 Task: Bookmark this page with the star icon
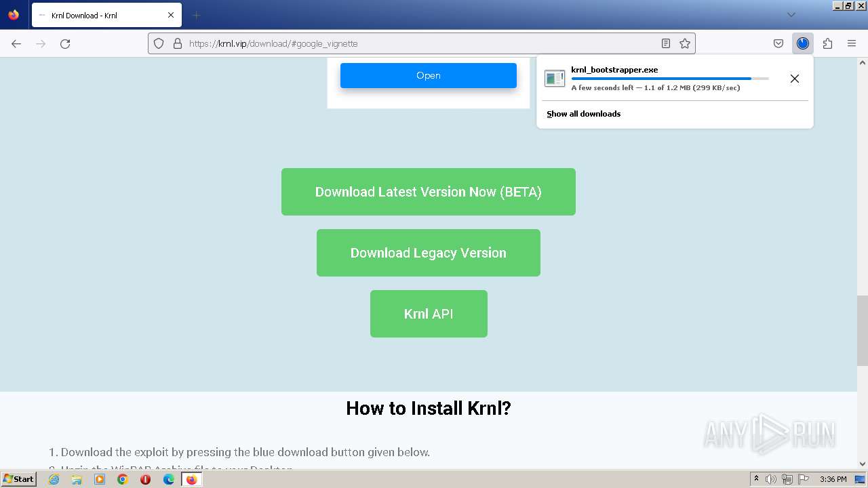click(x=685, y=43)
